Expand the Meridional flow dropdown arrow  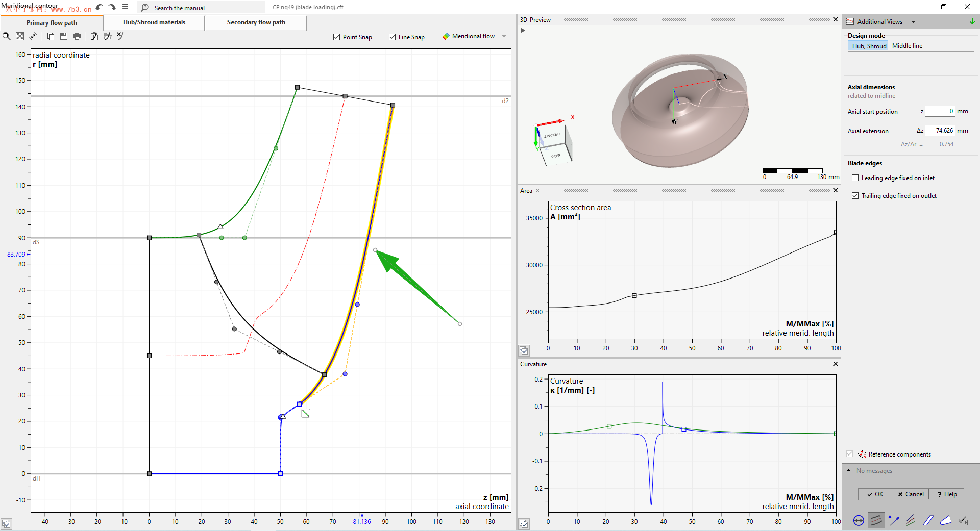(504, 36)
